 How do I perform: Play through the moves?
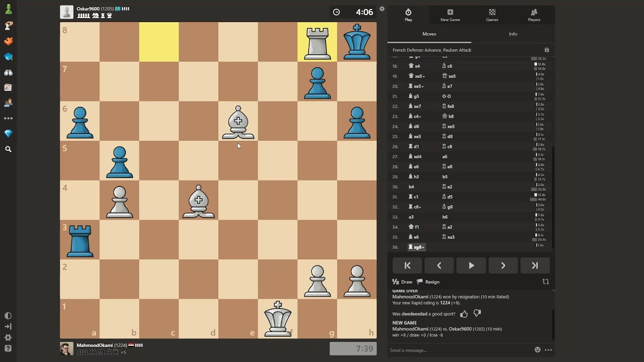click(x=471, y=265)
